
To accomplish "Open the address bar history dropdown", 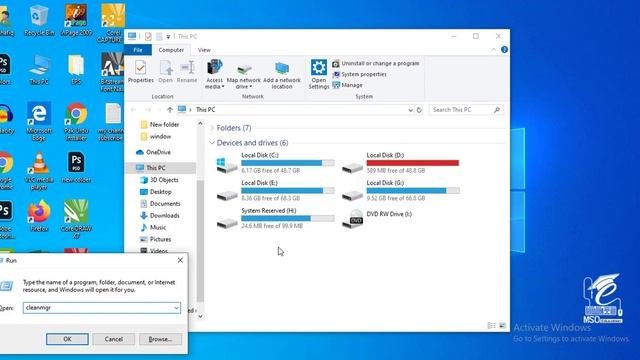I will click(x=410, y=110).
